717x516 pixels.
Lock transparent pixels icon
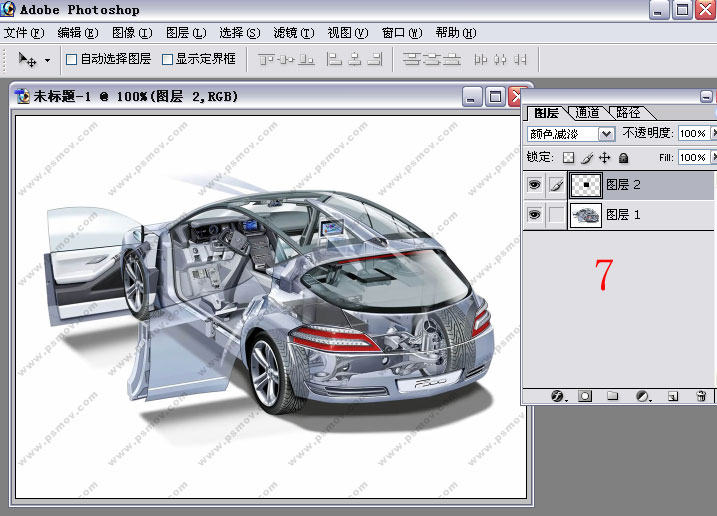coord(568,158)
